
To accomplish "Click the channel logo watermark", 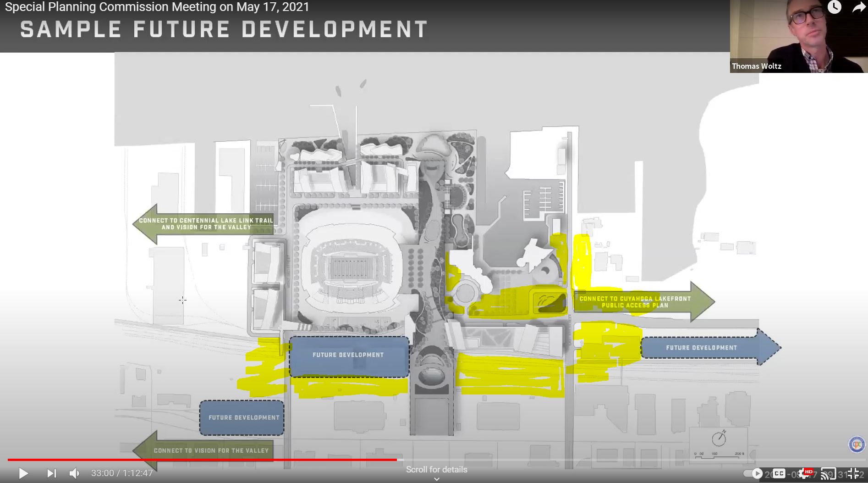I will click(857, 444).
